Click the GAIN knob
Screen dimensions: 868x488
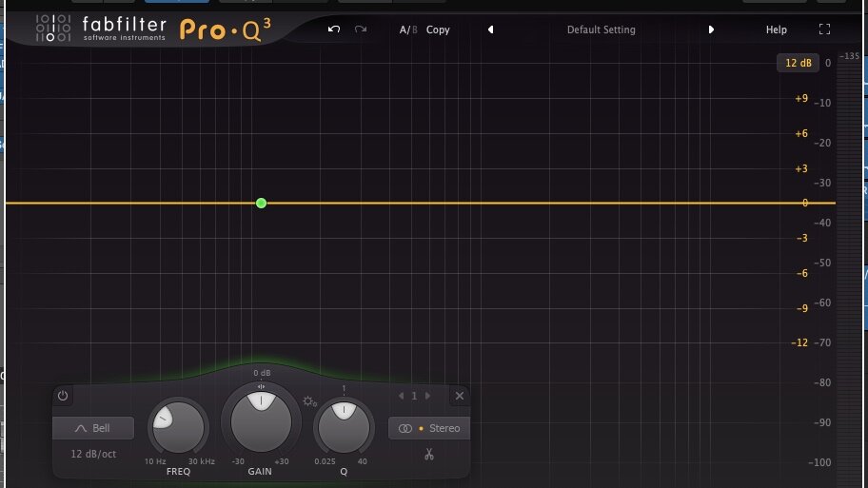point(261,422)
